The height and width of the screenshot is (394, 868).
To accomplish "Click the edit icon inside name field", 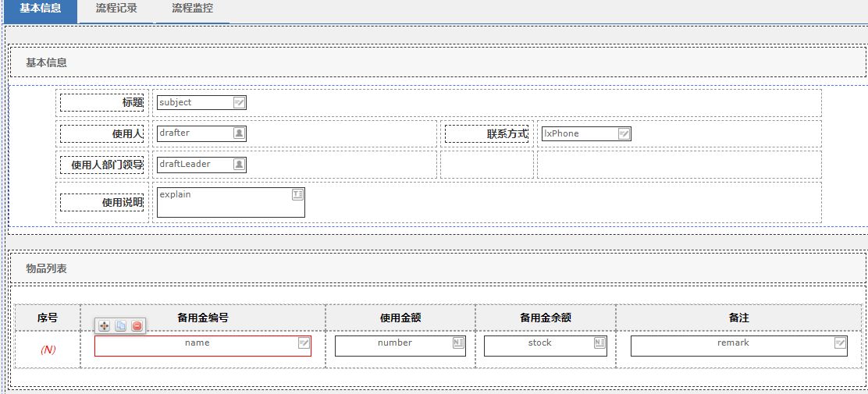I will [304, 343].
